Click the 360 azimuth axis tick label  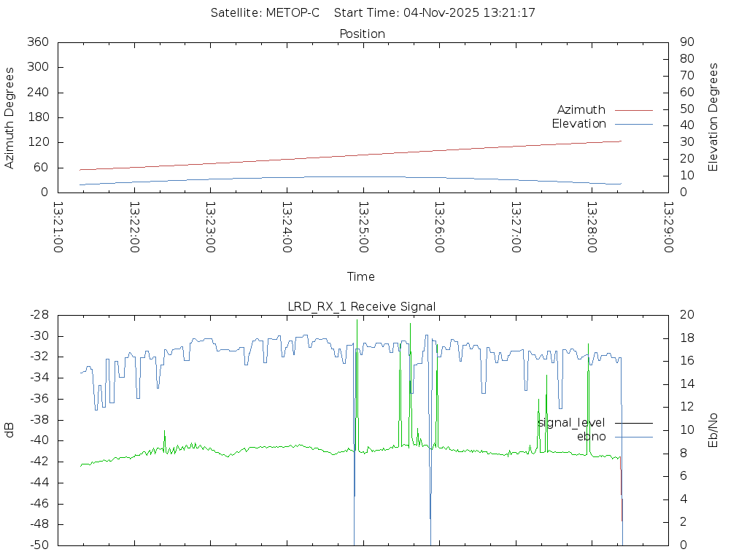pyautogui.click(x=37, y=42)
